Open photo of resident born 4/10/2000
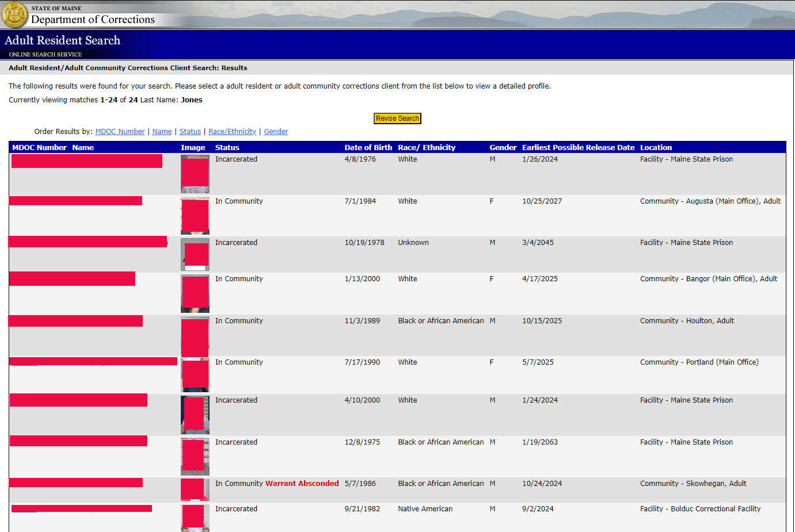 point(195,415)
